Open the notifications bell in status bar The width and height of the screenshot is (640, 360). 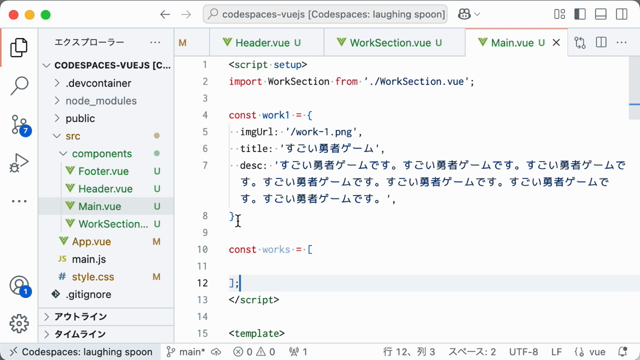tap(623, 352)
